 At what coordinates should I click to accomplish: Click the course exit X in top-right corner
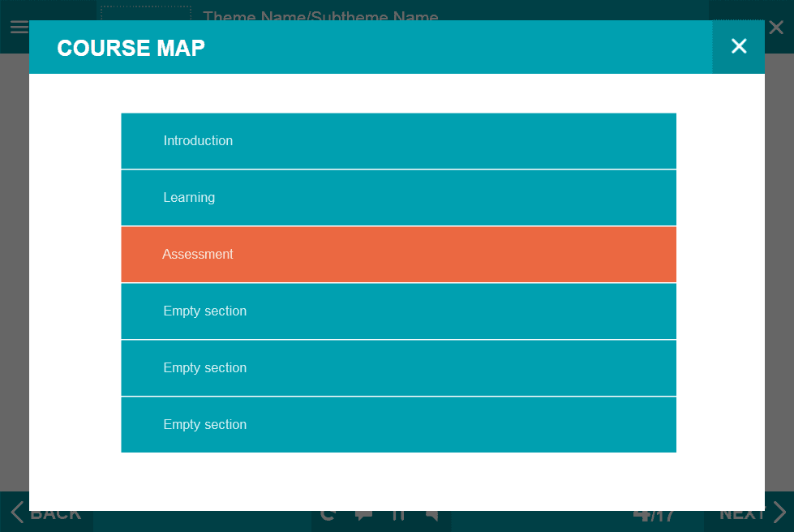[777, 28]
